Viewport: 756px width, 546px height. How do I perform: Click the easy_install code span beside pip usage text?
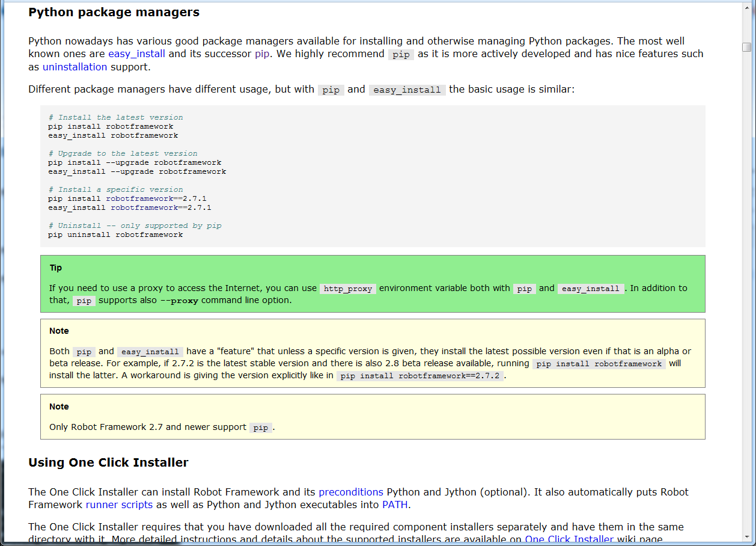407,89
